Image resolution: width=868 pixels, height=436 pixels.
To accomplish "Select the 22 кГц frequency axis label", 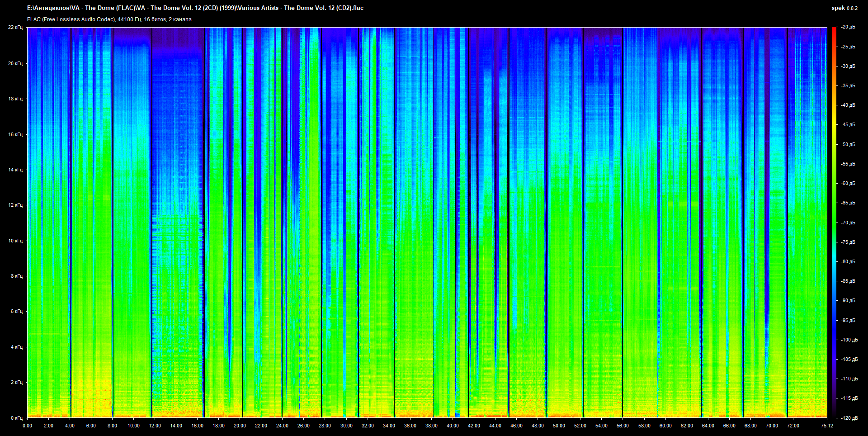I will point(15,28).
